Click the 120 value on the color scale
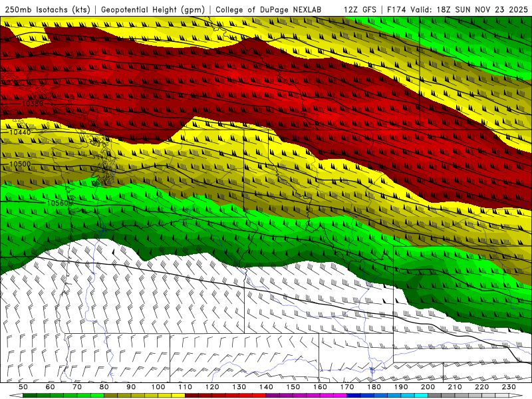 (x=212, y=387)
